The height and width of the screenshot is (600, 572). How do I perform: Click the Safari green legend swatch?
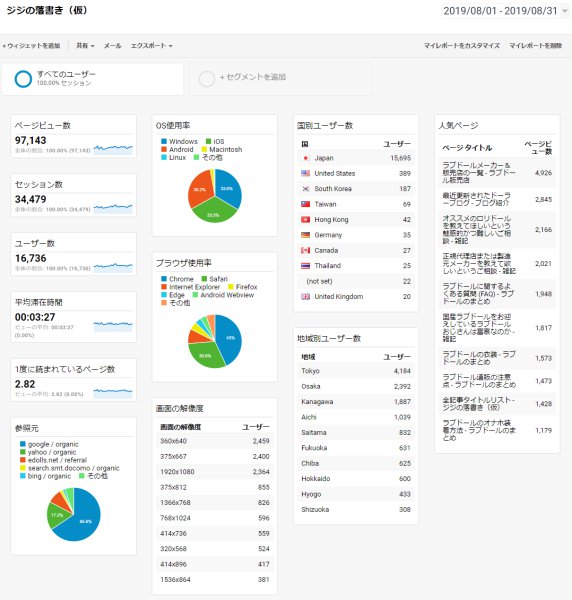coord(204,279)
